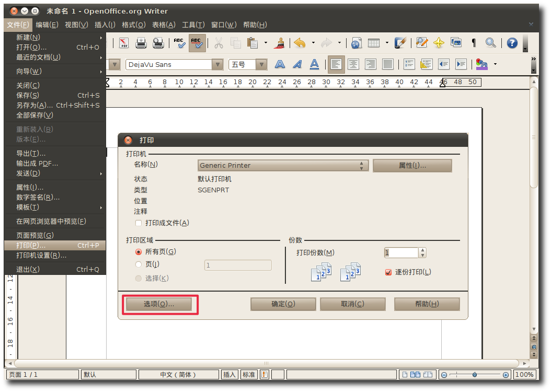Open the 格式(O) Format menu

(133, 25)
